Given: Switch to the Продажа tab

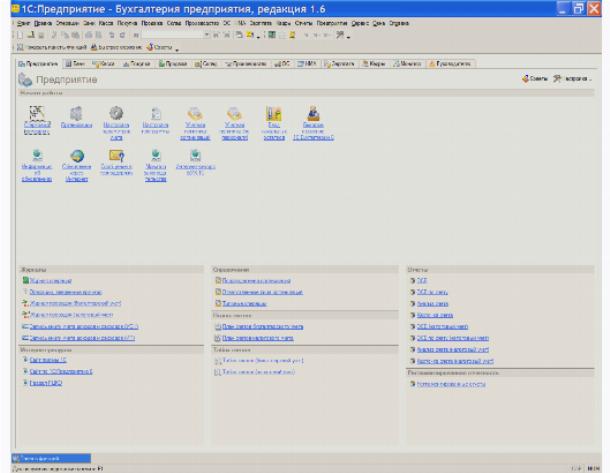Looking at the screenshot, I should pos(173,64).
